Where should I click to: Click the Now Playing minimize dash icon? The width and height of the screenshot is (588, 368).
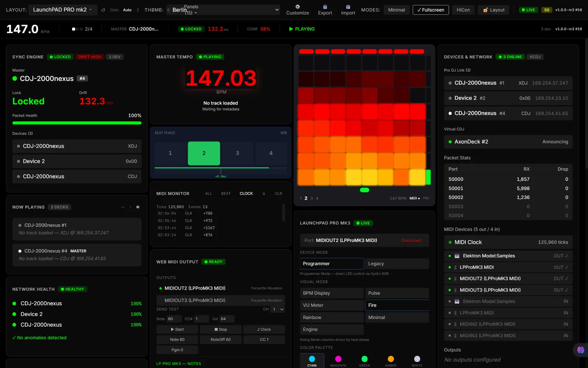pos(123,207)
